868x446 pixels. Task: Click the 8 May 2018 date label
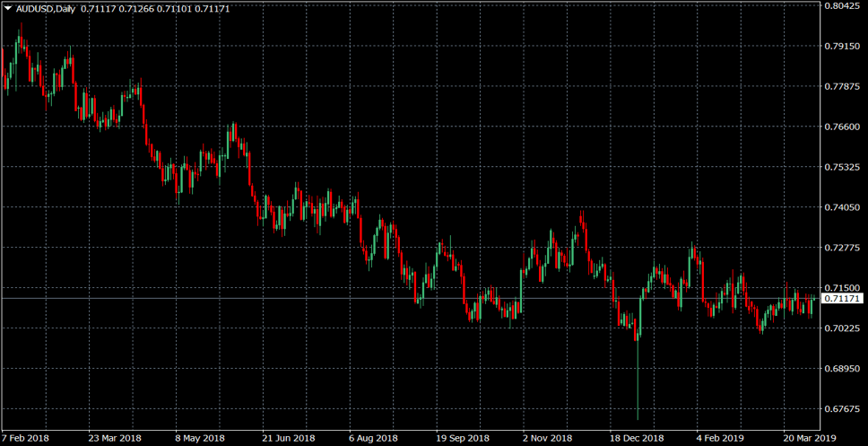[x=200, y=438]
